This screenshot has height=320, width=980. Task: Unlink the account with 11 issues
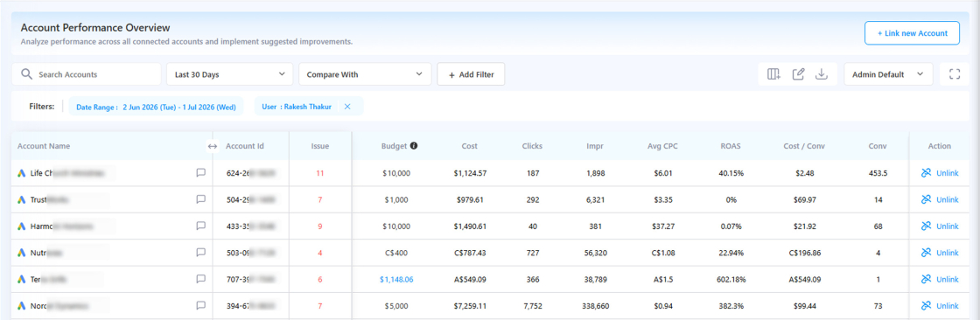click(x=940, y=173)
